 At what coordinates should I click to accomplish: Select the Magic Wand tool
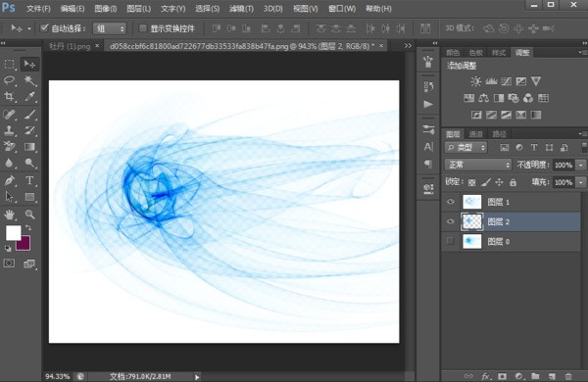click(29, 80)
